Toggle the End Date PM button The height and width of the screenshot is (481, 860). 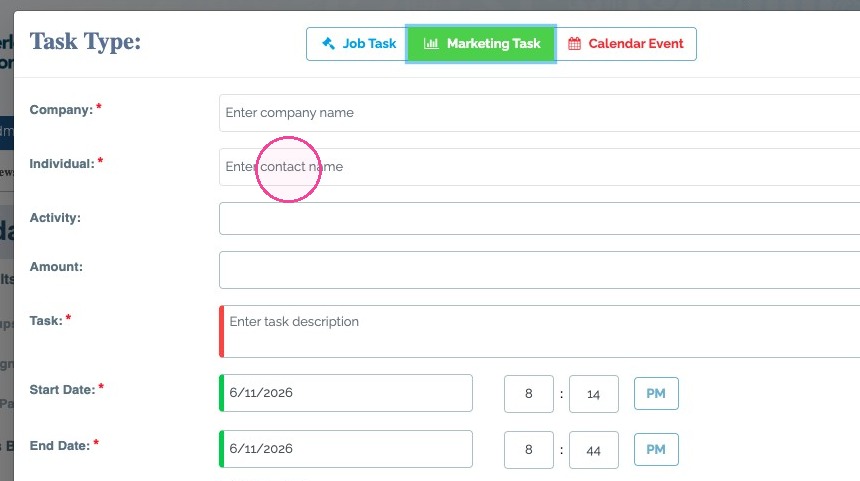pyautogui.click(x=656, y=449)
